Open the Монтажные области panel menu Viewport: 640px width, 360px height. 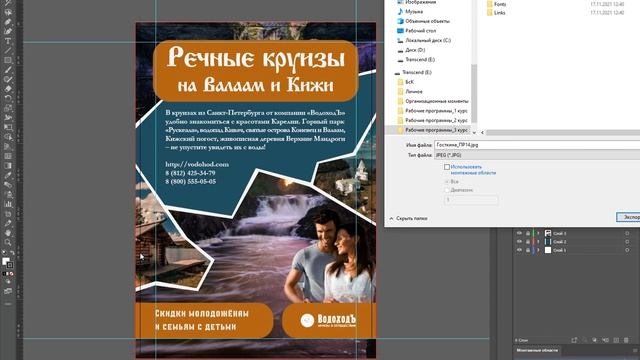(635, 350)
